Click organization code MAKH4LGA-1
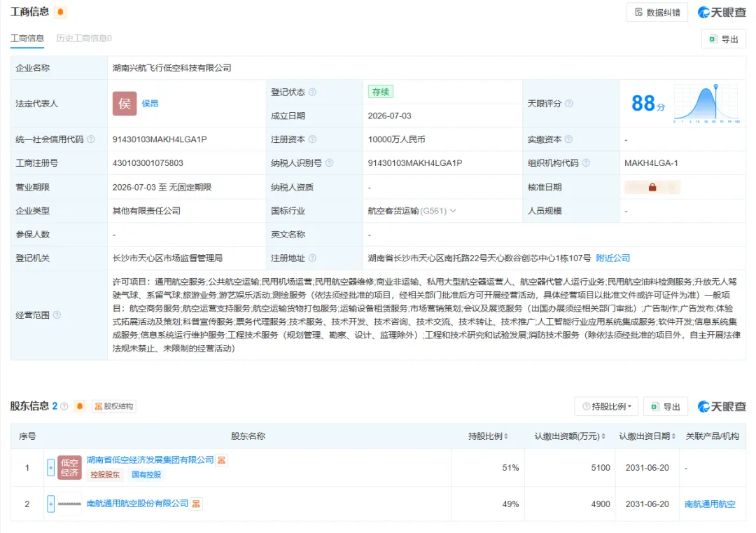756x533 pixels. coord(651,163)
